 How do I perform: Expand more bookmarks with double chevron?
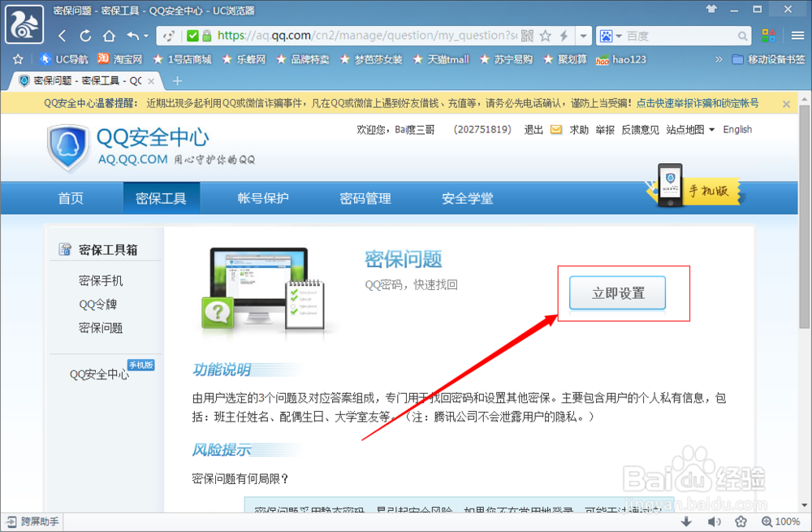tap(719, 59)
